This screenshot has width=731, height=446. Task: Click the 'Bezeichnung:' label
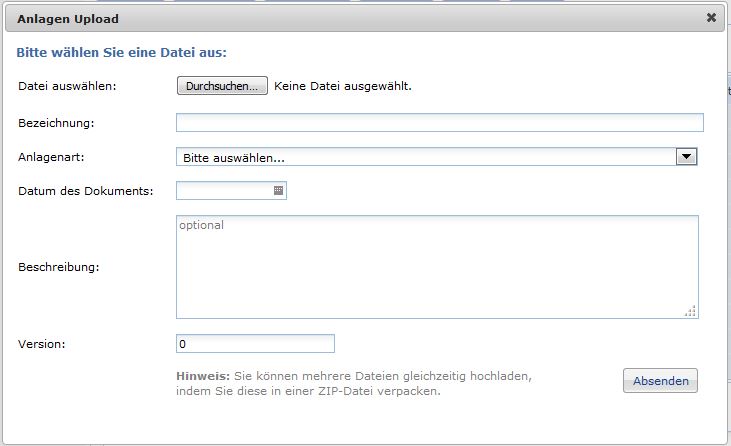56,123
